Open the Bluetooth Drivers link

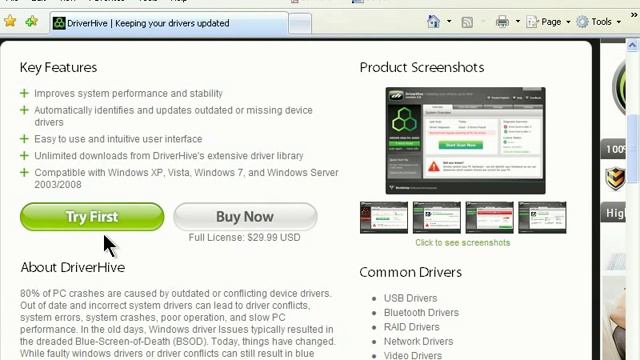point(421,313)
